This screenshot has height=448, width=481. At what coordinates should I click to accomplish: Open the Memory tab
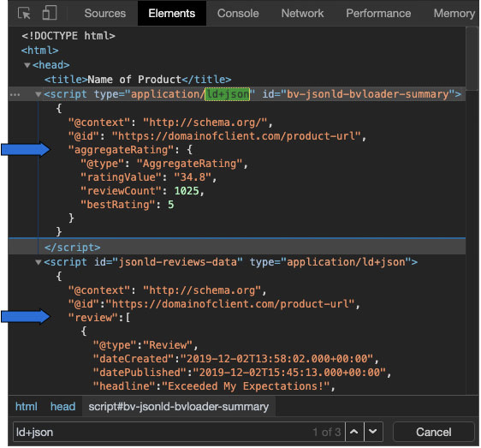(x=454, y=13)
